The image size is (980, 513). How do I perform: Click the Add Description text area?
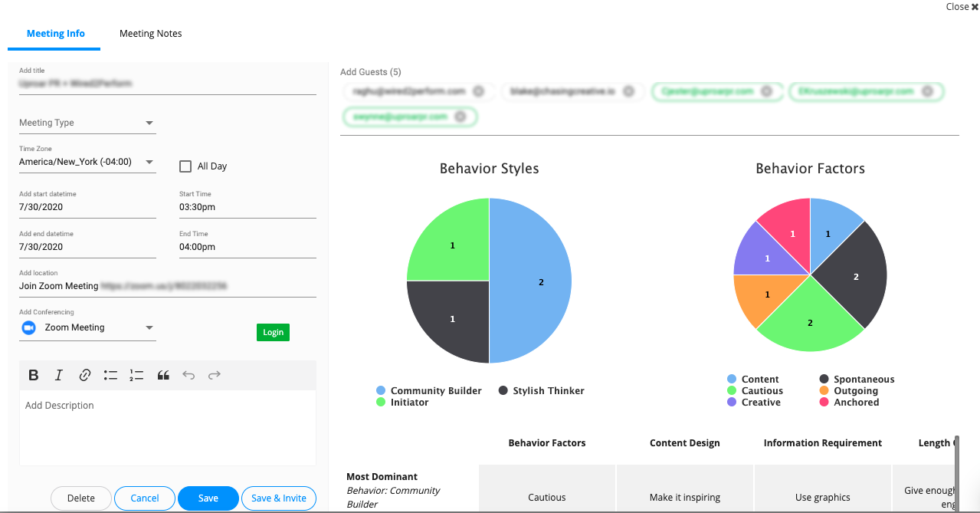[168, 427]
